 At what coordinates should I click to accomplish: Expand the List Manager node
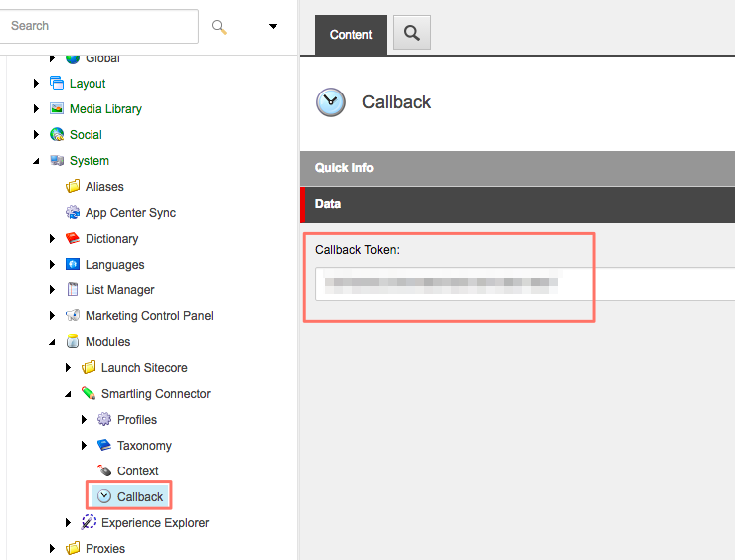click(53, 290)
